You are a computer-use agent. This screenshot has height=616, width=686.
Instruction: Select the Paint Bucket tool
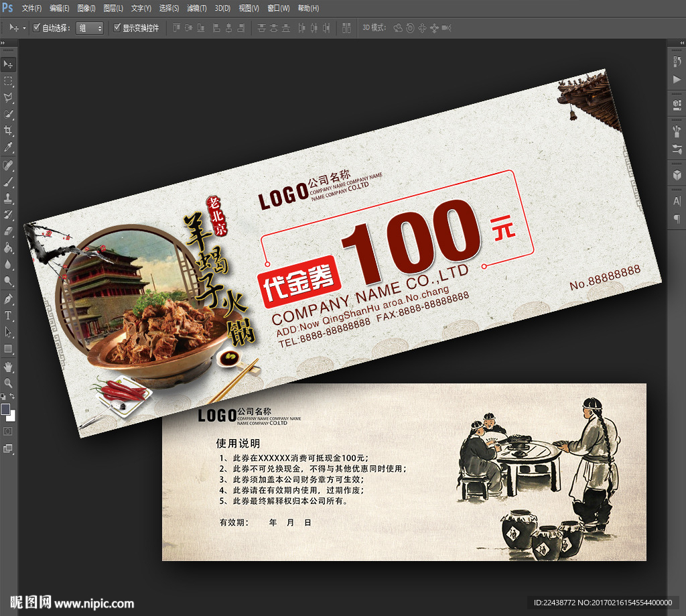point(8,248)
